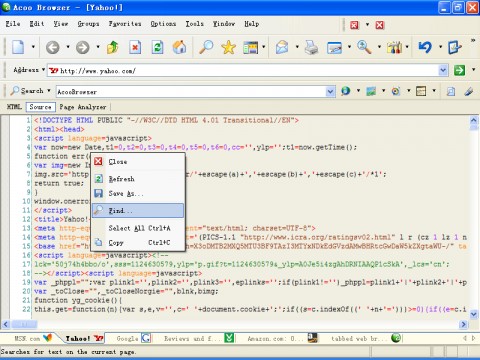Expand the Search engine dropdown arrow
This screenshot has width=480, height=360.
point(49,90)
